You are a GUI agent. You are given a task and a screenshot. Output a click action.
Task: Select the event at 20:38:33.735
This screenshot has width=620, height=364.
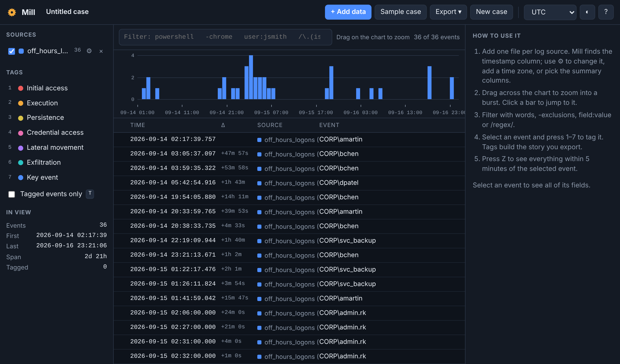coord(289,226)
